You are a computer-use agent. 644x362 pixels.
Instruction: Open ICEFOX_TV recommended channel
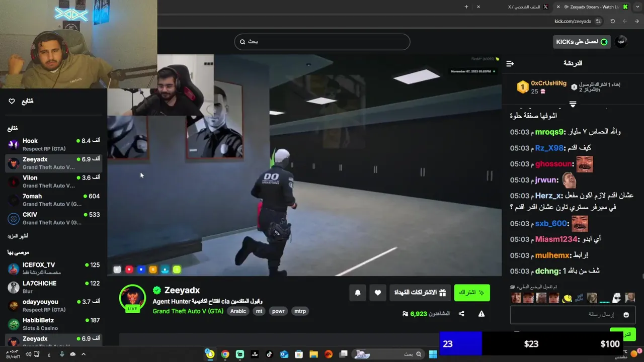click(53, 268)
